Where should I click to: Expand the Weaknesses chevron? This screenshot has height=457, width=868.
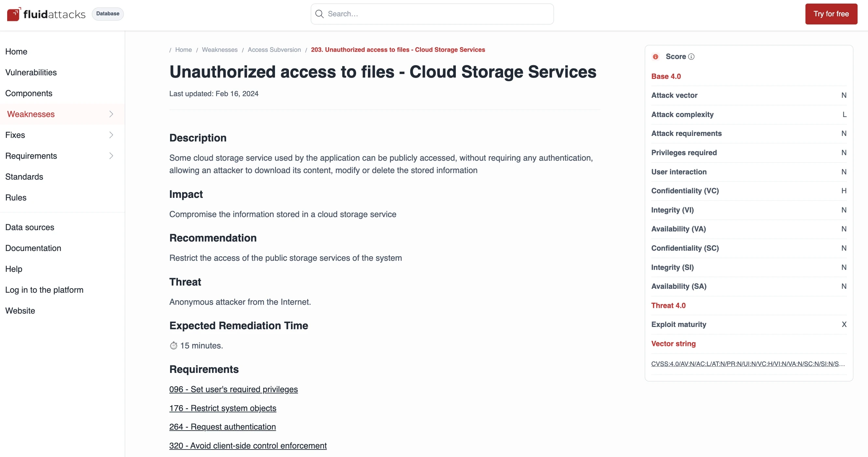[111, 114]
